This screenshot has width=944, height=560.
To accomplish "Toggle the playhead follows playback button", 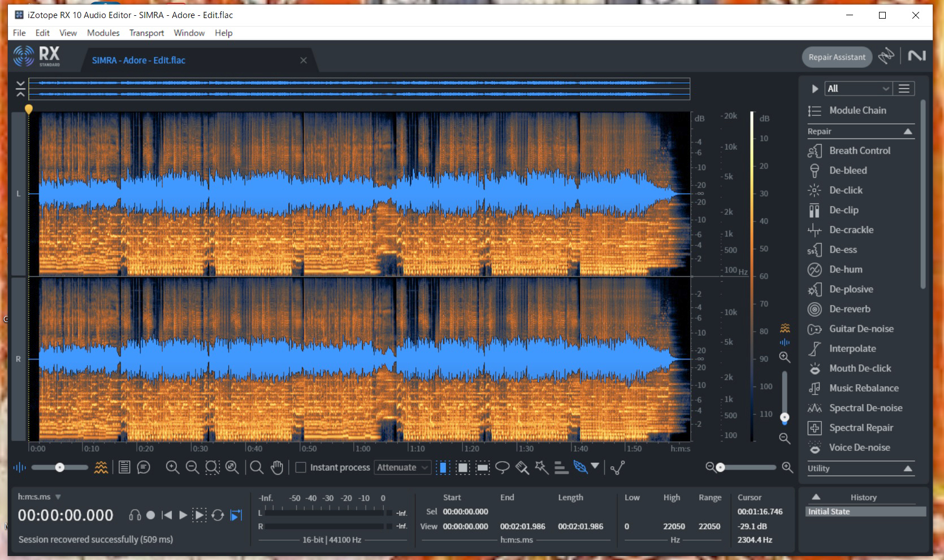I will tap(236, 515).
